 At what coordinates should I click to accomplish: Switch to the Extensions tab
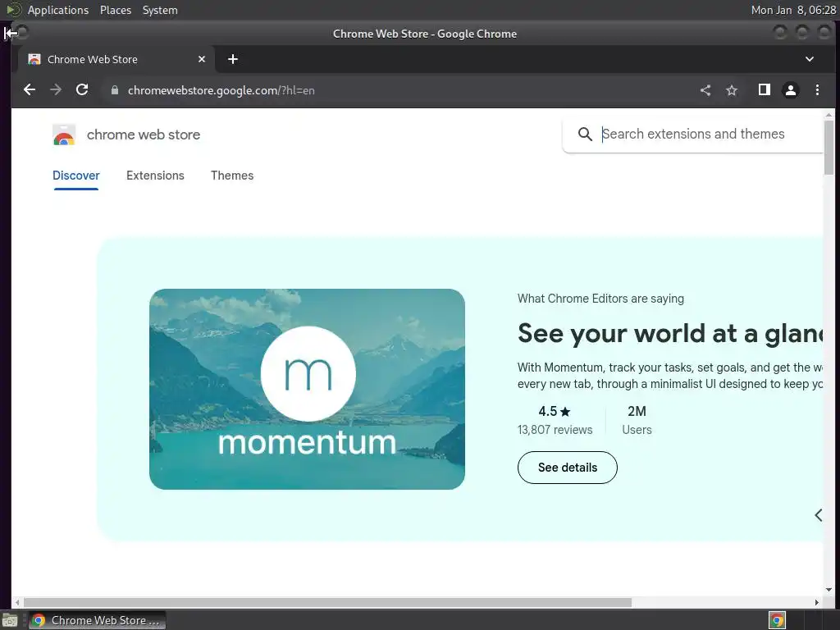tap(155, 176)
